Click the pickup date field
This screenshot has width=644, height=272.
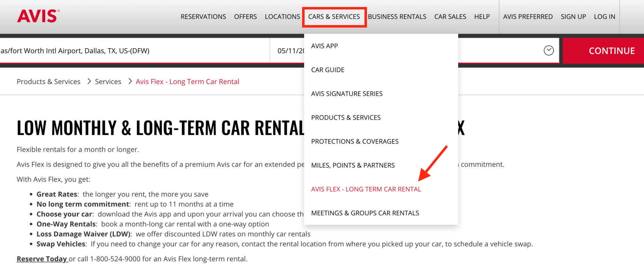click(x=289, y=50)
